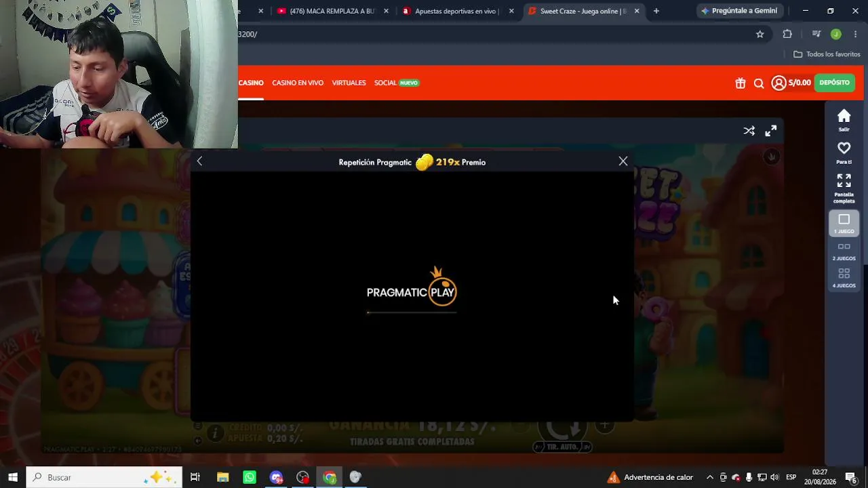The width and height of the screenshot is (868, 488).
Task: Open the Para ti heart icon
Action: (x=844, y=152)
